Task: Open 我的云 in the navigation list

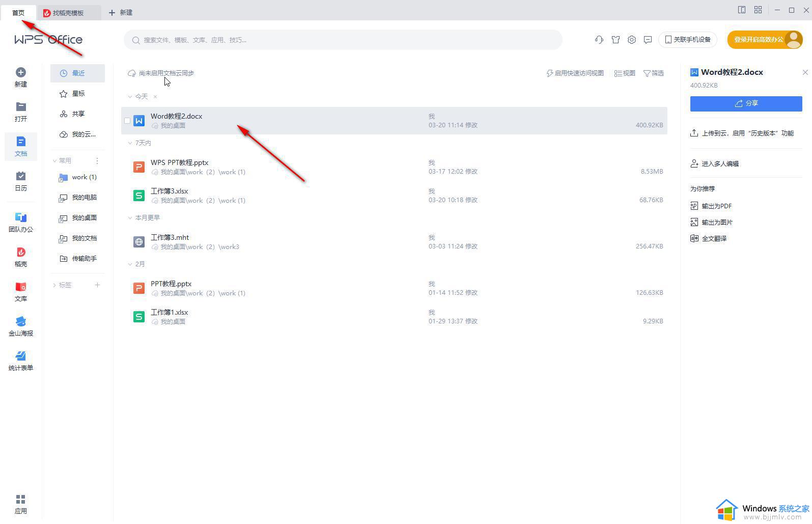Action: (77, 134)
